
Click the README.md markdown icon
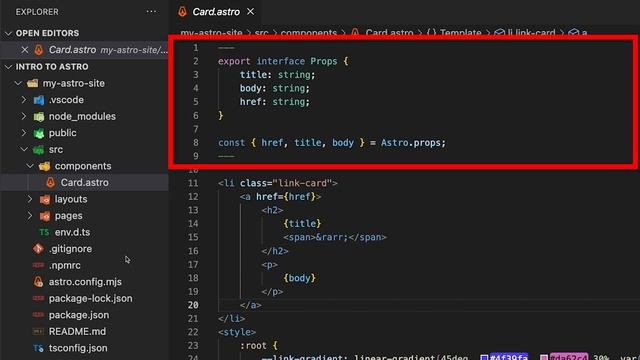38,331
